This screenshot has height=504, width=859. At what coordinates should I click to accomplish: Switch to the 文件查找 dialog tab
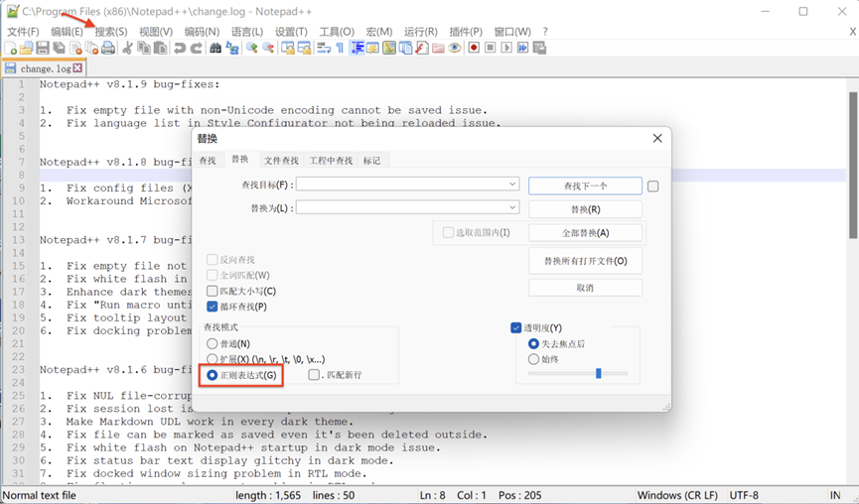pyautogui.click(x=282, y=161)
